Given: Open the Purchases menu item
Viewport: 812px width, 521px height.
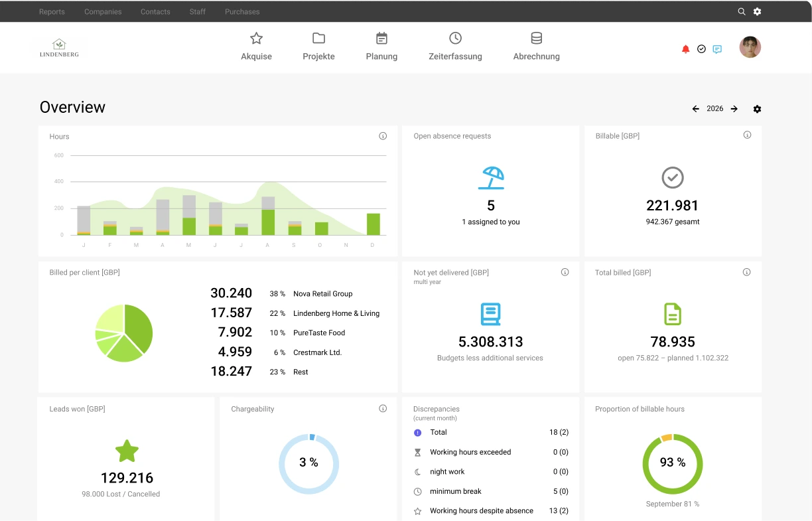Looking at the screenshot, I should [242, 12].
